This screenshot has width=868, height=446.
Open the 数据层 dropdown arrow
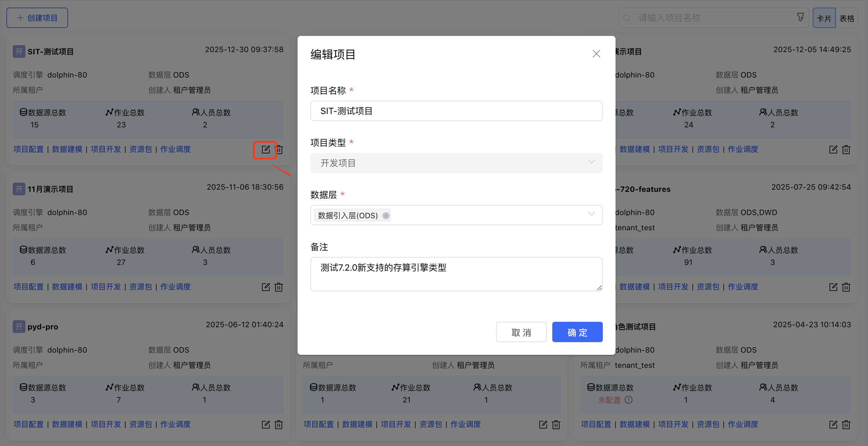(x=591, y=214)
